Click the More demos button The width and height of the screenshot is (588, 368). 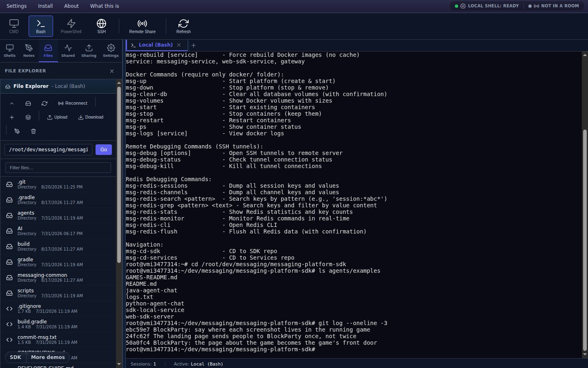coord(48,357)
